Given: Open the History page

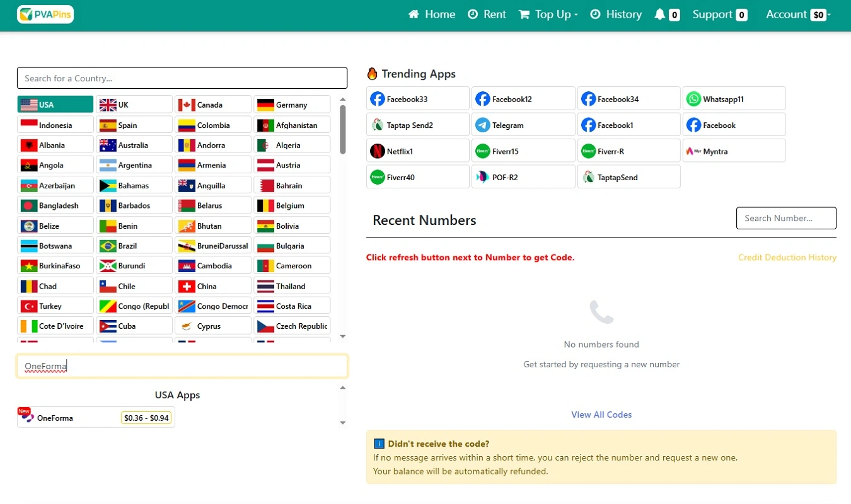Looking at the screenshot, I should click(x=616, y=14).
